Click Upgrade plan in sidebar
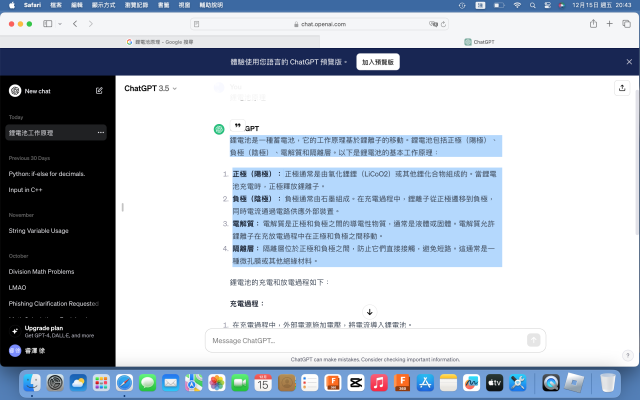Screen dimensions: 640x400 pos(56,331)
